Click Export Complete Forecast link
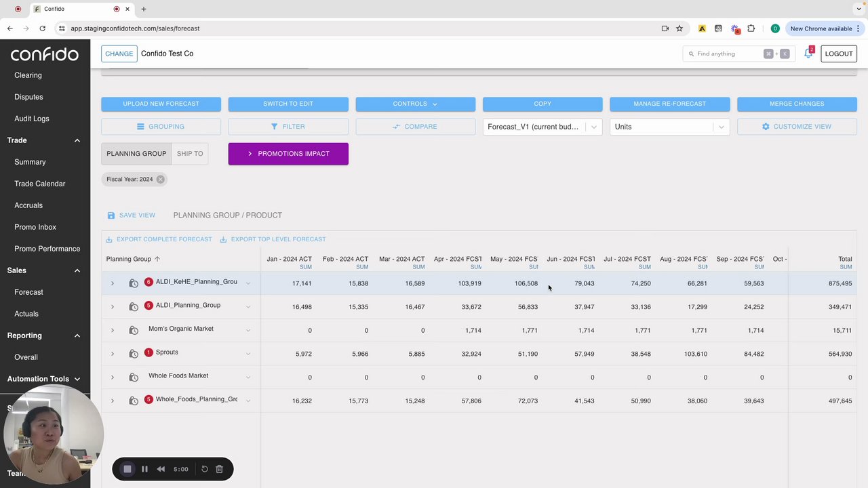The height and width of the screenshot is (488, 868). pyautogui.click(x=159, y=239)
